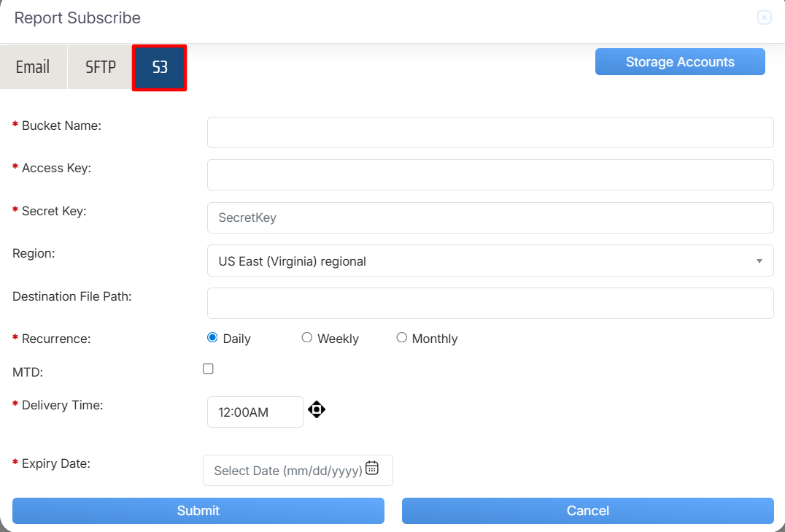Click the crosshair icon beside Delivery Time
Screen dimensions: 785x532
[316, 409]
